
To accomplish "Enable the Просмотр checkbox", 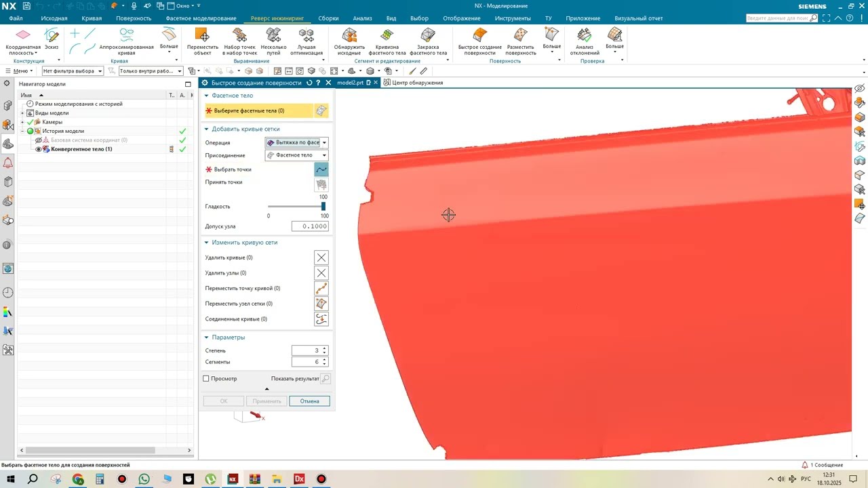I will point(206,379).
